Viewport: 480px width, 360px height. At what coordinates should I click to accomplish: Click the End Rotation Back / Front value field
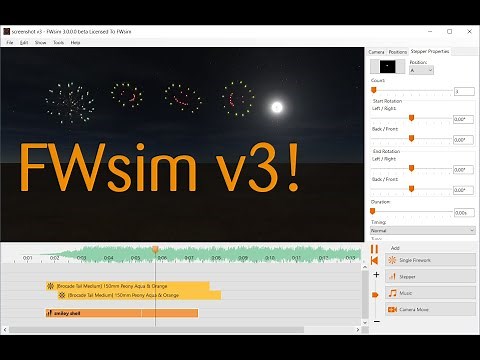(463, 190)
